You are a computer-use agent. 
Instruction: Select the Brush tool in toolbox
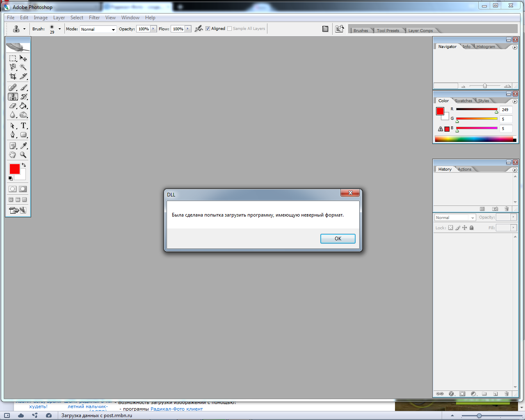(x=23, y=87)
